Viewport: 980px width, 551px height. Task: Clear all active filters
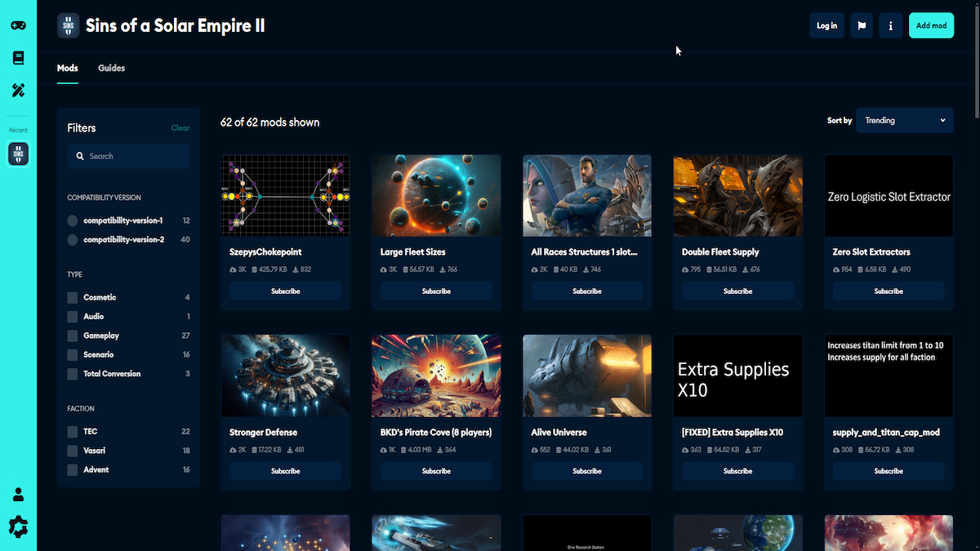(180, 127)
